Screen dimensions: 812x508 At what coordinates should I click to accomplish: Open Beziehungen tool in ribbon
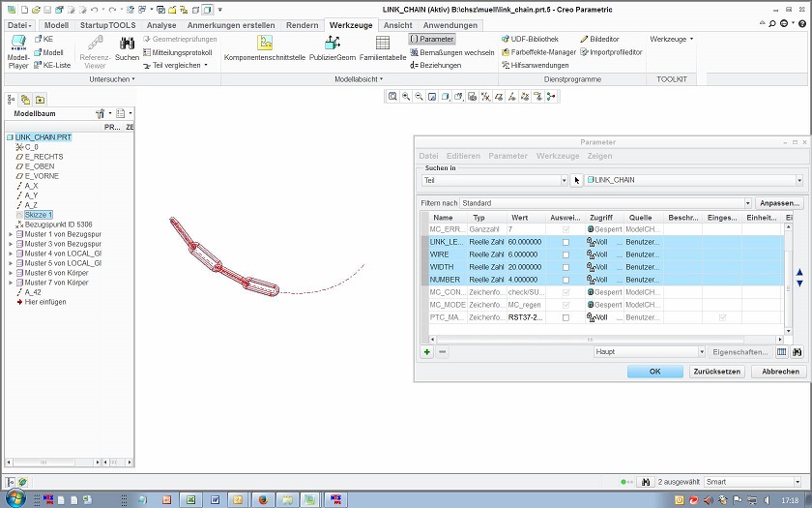pyautogui.click(x=436, y=66)
